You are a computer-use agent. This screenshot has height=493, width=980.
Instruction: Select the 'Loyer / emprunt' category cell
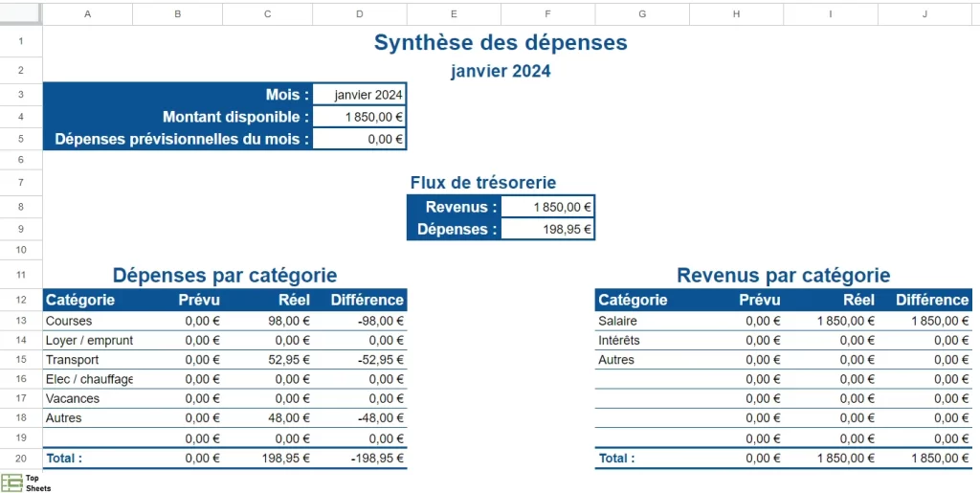pos(87,340)
